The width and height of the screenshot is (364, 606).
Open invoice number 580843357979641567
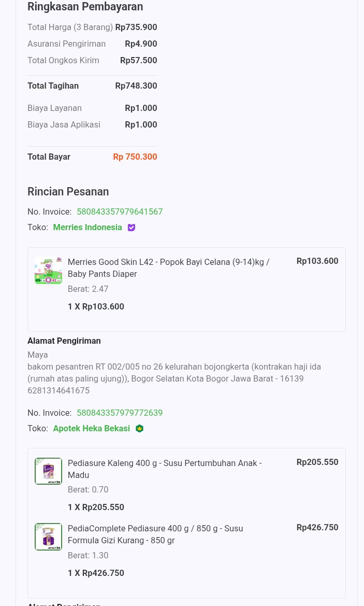click(x=120, y=212)
